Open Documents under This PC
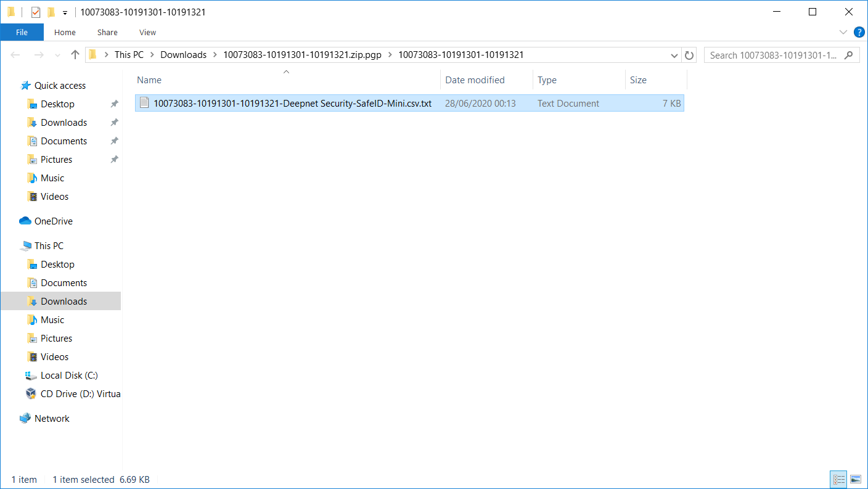The image size is (868, 489). tap(63, 283)
